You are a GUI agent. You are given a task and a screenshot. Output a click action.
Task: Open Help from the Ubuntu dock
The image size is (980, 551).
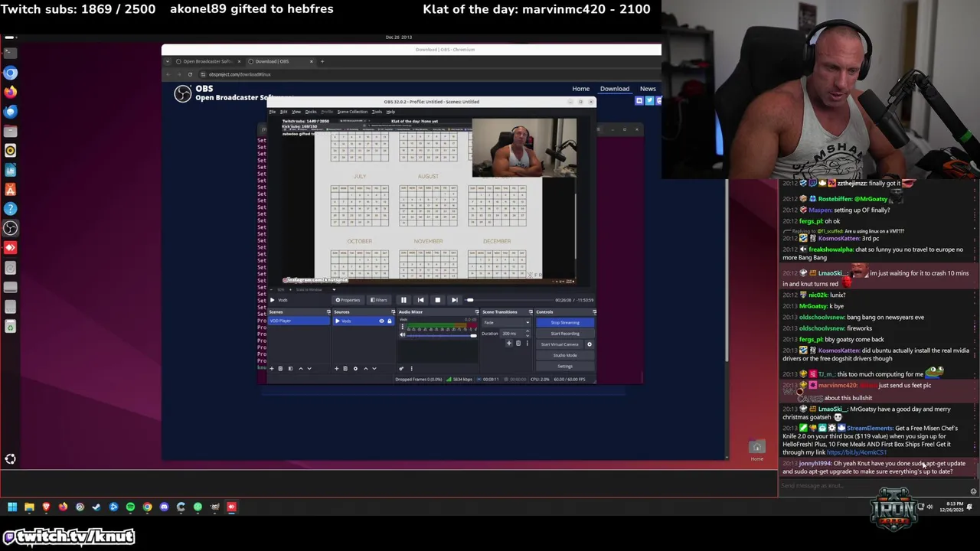click(10, 209)
